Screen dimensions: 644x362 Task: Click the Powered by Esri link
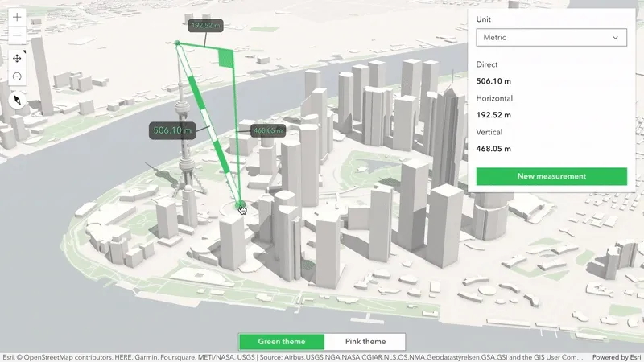[x=616, y=357]
